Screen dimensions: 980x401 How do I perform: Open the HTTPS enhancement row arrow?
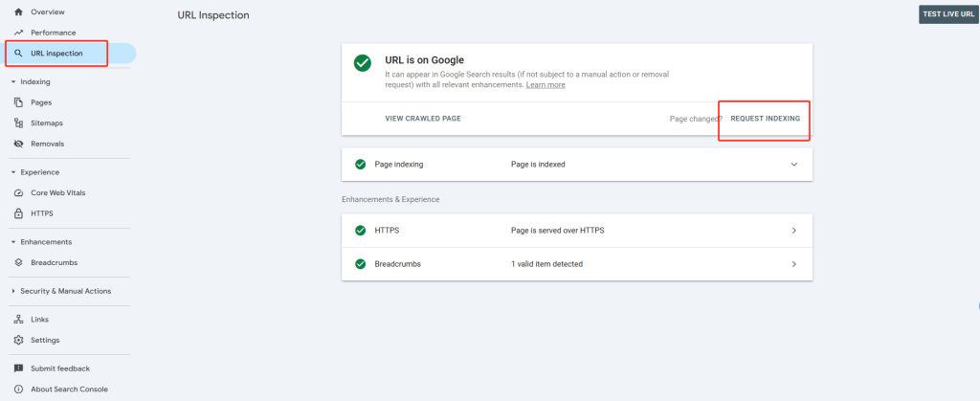pos(793,231)
